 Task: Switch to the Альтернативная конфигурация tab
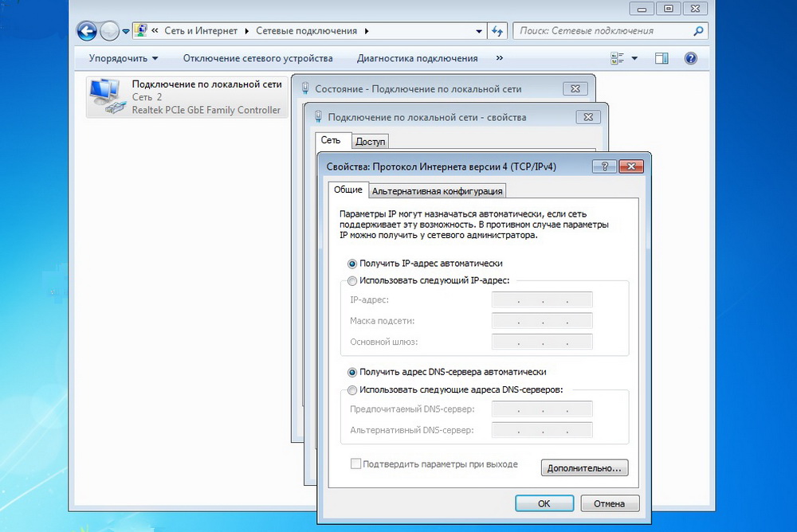click(x=437, y=190)
